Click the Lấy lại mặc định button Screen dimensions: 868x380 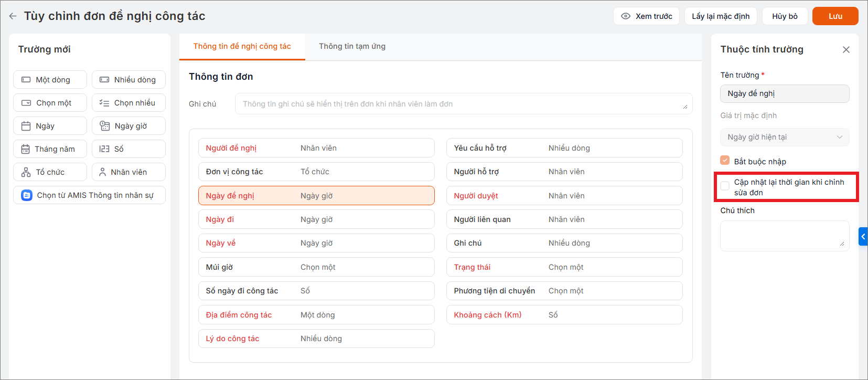point(721,16)
